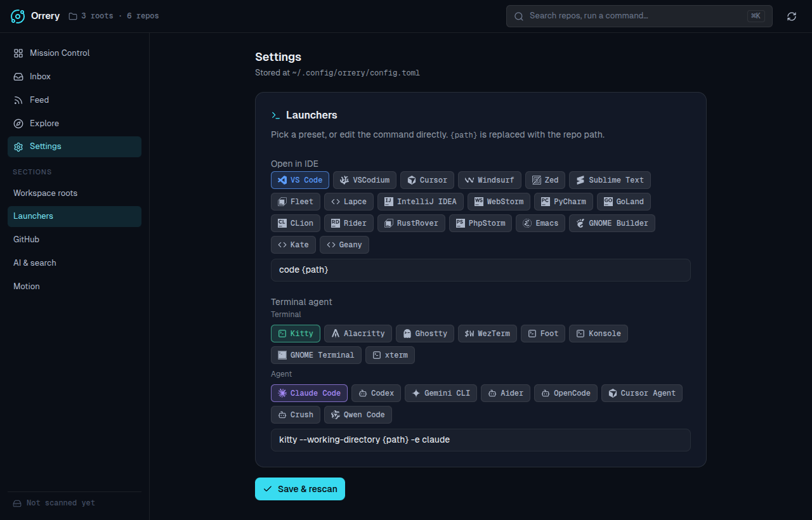Pick the PyCharm preset

pos(564,202)
